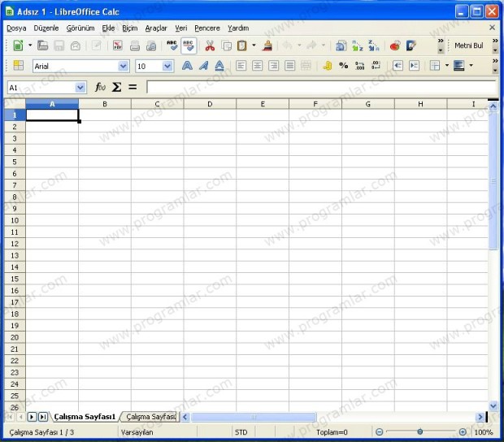Expand the Paste options dropdown arrow

[254, 45]
